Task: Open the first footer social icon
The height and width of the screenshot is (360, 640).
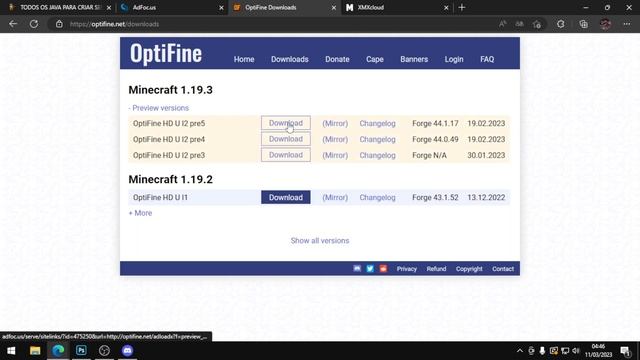Action: pos(357,269)
